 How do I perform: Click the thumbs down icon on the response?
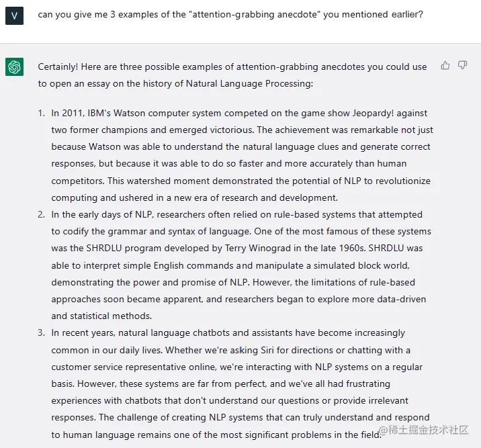pos(462,65)
